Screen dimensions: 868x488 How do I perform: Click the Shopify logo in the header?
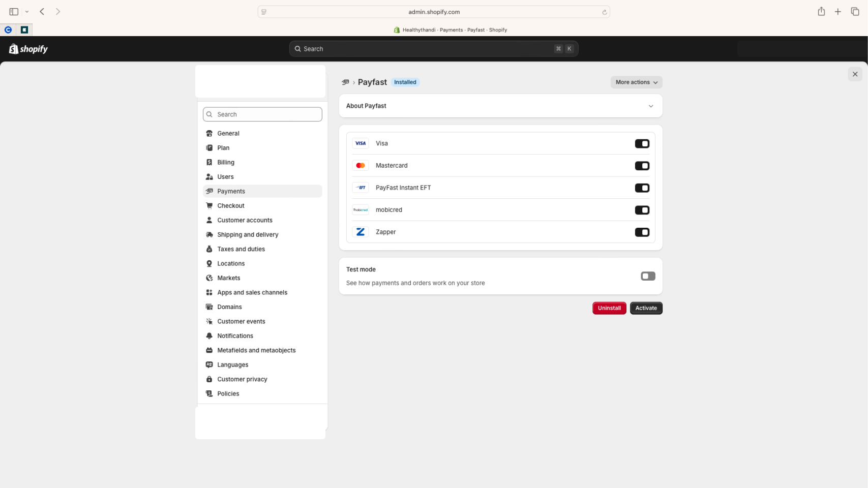(28, 49)
